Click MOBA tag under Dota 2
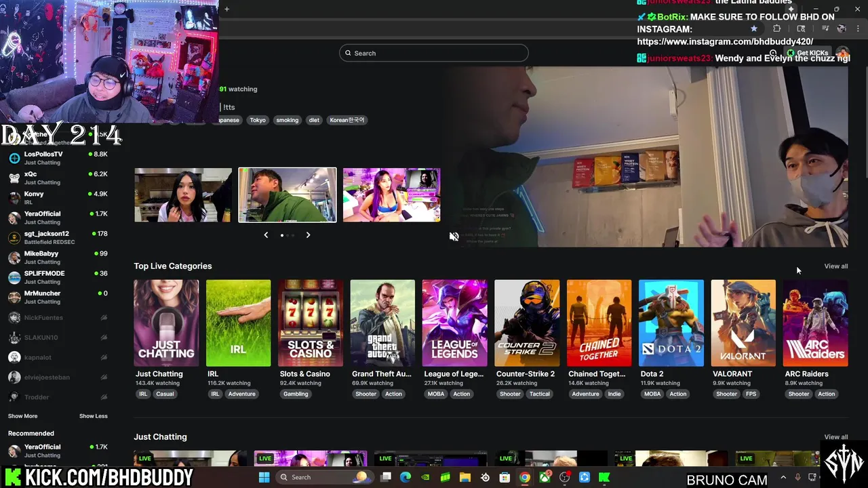Viewport: 868px width, 488px height. (652, 394)
